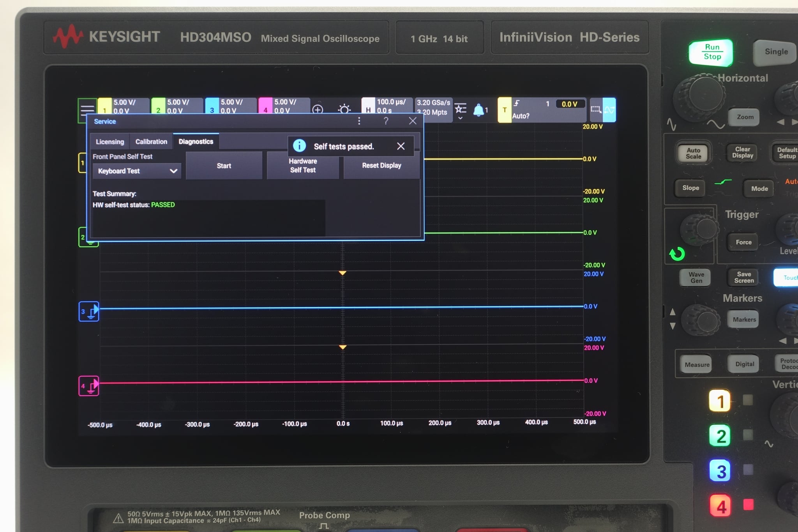Screen dimensions: 798x532
Task: Close the Service dialog
Action: tap(413, 121)
